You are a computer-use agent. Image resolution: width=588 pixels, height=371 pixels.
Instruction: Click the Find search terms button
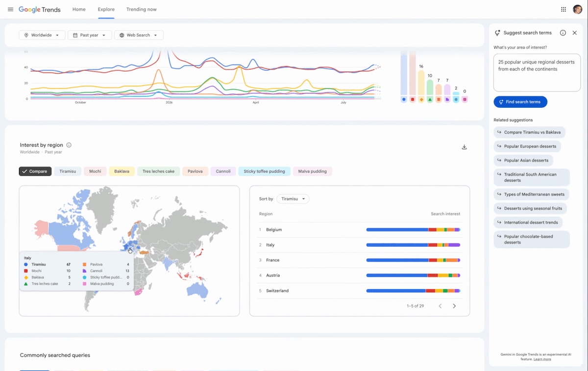pos(520,102)
